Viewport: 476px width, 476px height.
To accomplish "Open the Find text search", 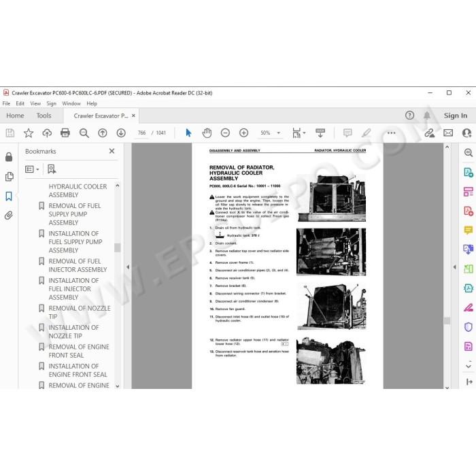I will click(x=84, y=133).
